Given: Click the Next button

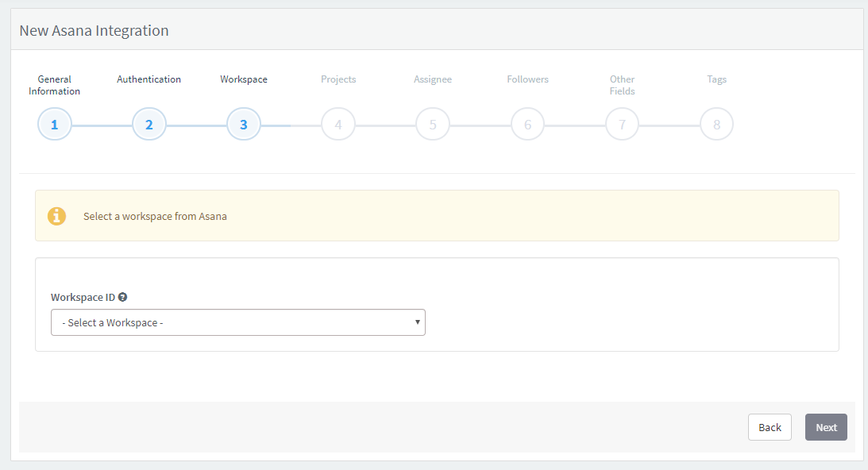Looking at the screenshot, I should click(x=826, y=427).
